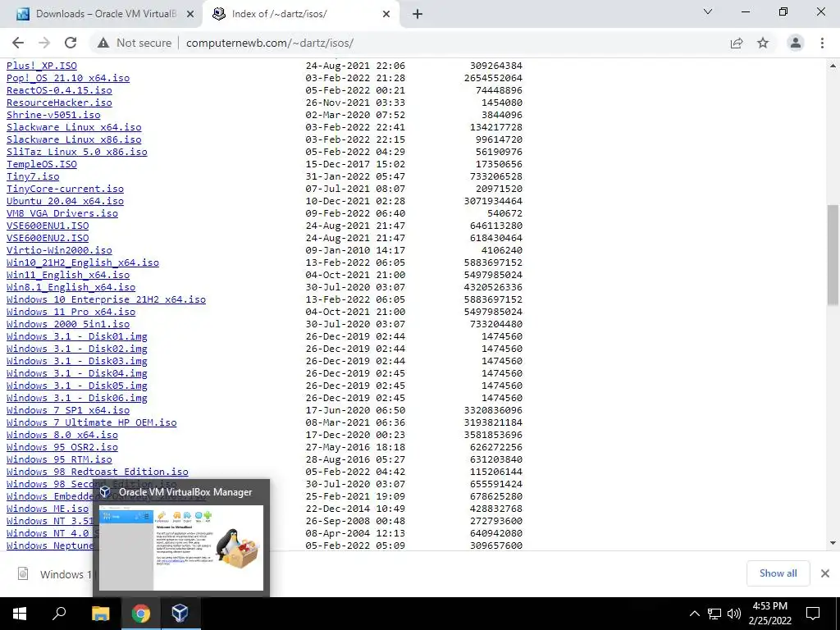Click Windows_95_OSR2.iso link
Screen dimensions: 840x630
62,447
